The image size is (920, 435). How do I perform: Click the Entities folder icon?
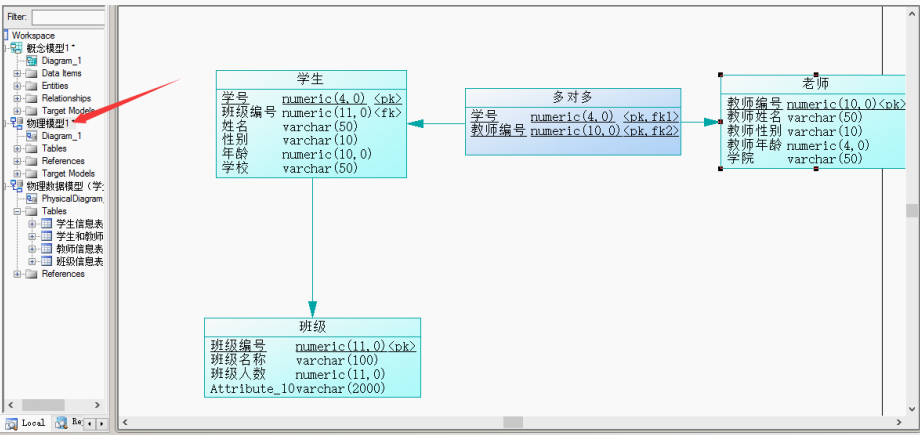point(32,86)
